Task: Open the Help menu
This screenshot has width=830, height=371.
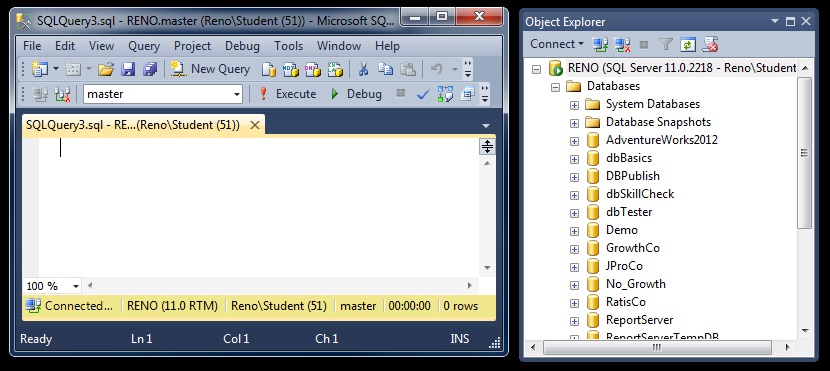Action: [x=387, y=46]
